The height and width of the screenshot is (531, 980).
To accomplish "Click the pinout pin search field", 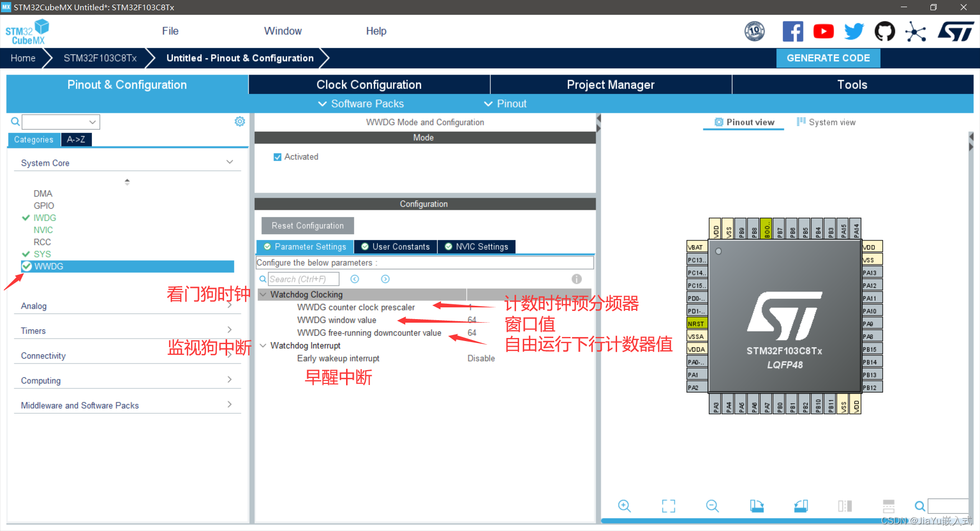I will point(948,506).
